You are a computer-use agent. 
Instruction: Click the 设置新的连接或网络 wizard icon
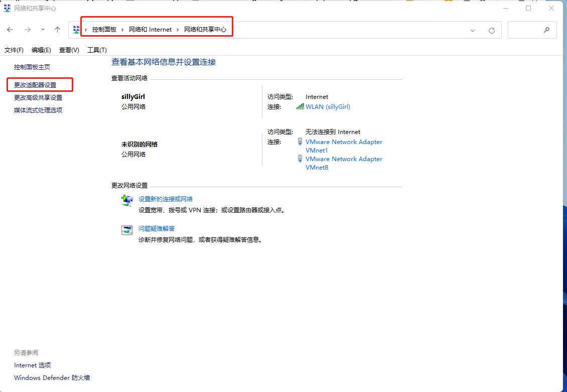[126, 200]
